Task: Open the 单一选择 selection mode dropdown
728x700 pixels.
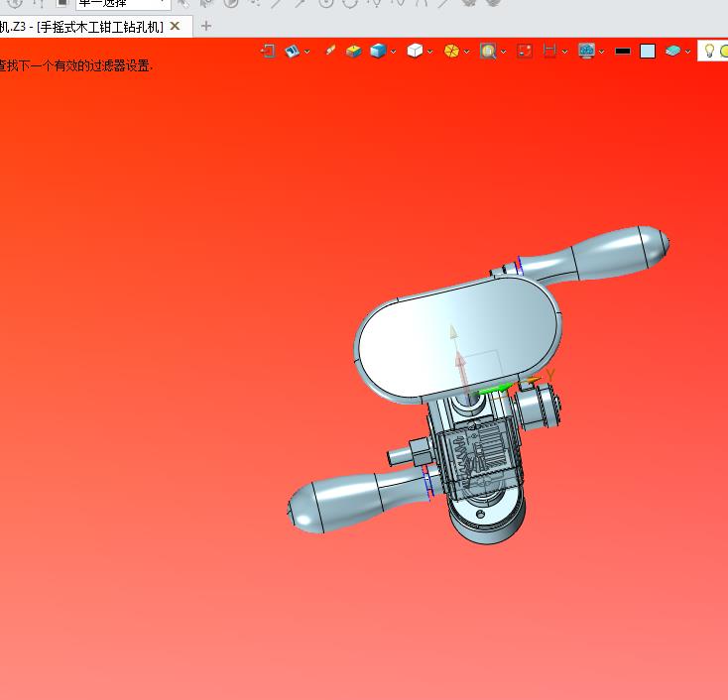Action: [x=123, y=4]
